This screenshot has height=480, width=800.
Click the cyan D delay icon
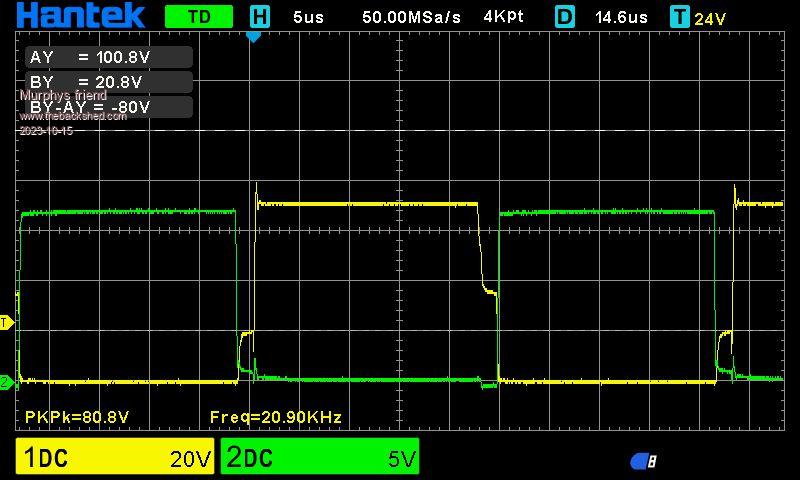[565, 17]
